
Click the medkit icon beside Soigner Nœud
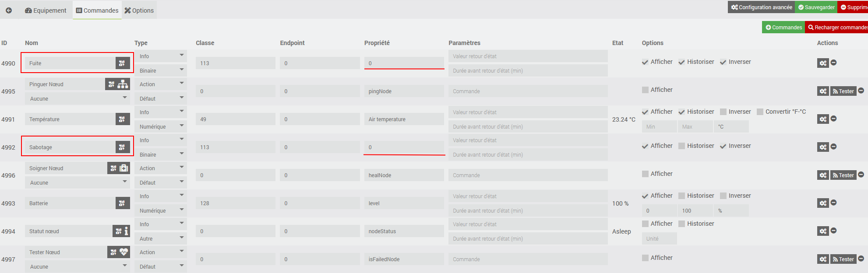pyautogui.click(x=124, y=168)
